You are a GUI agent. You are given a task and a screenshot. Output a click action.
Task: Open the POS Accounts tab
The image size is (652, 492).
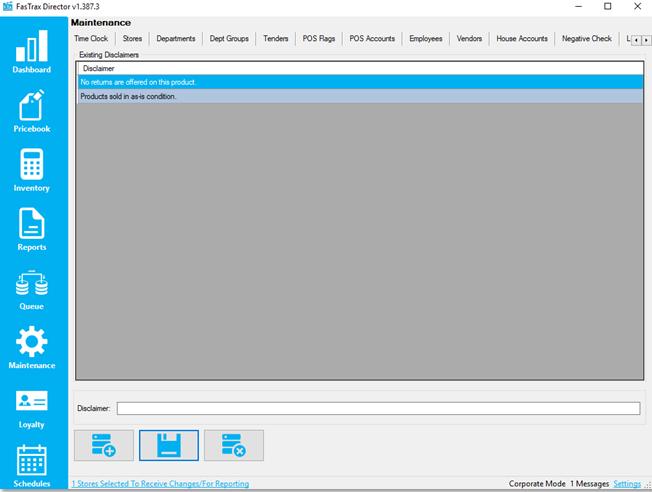coord(372,39)
